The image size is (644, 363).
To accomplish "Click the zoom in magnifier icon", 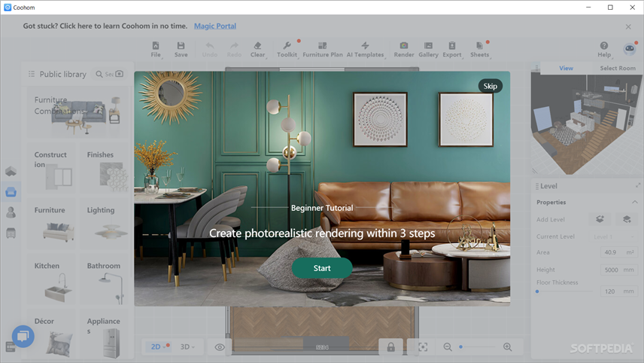I will [x=508, y=347].
